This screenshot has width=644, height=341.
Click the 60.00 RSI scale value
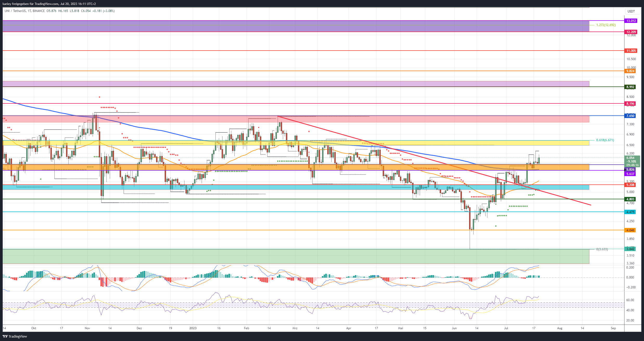point(630,300)
